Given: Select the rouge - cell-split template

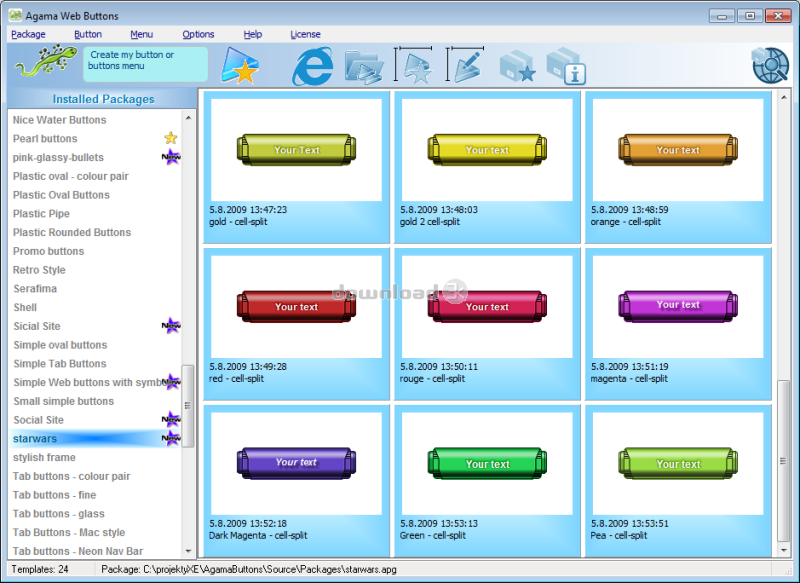Looking at the screenshot, I should point(487,324).
